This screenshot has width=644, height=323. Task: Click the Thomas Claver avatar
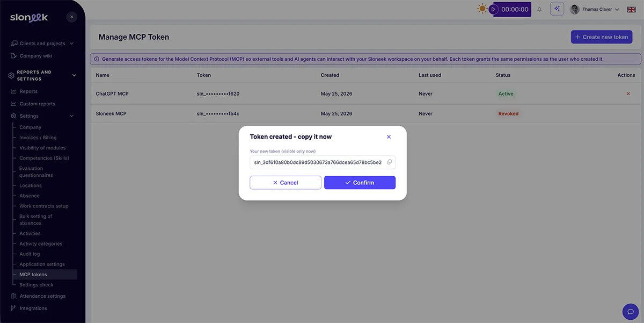point(575,9)
